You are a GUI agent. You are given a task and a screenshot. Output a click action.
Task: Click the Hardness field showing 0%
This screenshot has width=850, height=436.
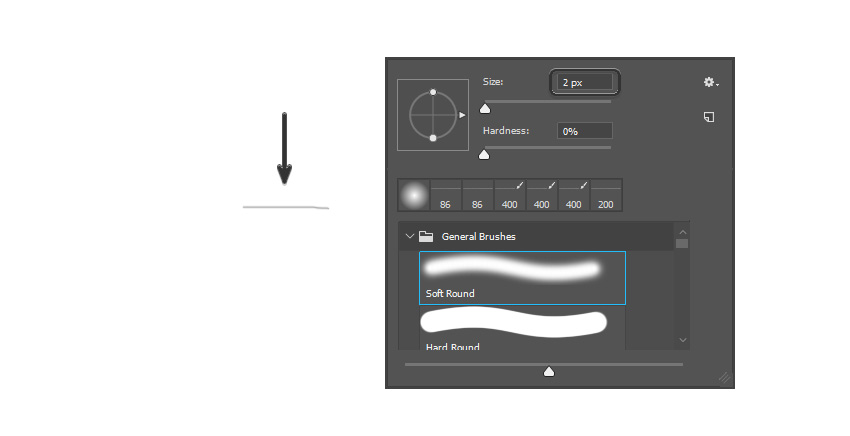(585, 131)
